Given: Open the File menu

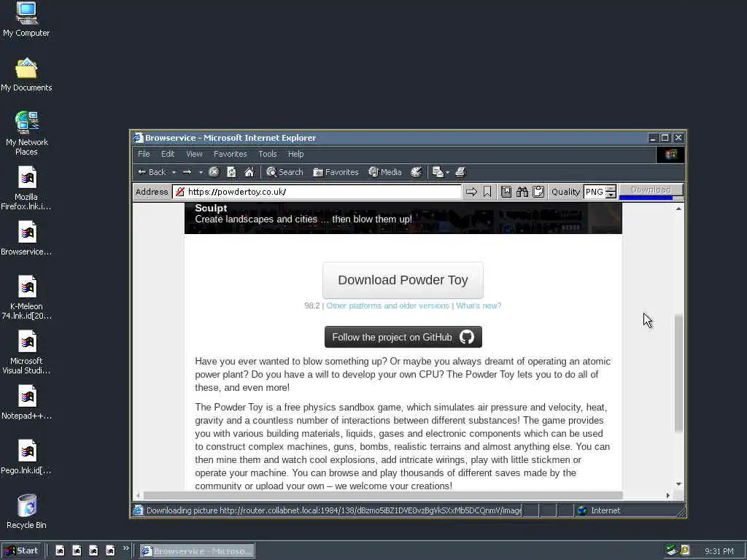Looking at the screenshot, I should tap(144, 154).
